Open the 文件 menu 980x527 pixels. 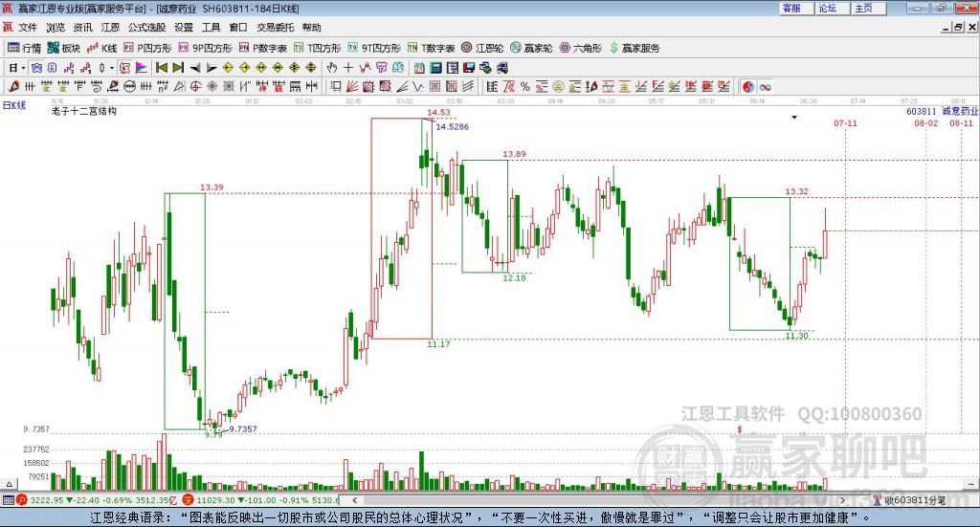pos(28,28)
